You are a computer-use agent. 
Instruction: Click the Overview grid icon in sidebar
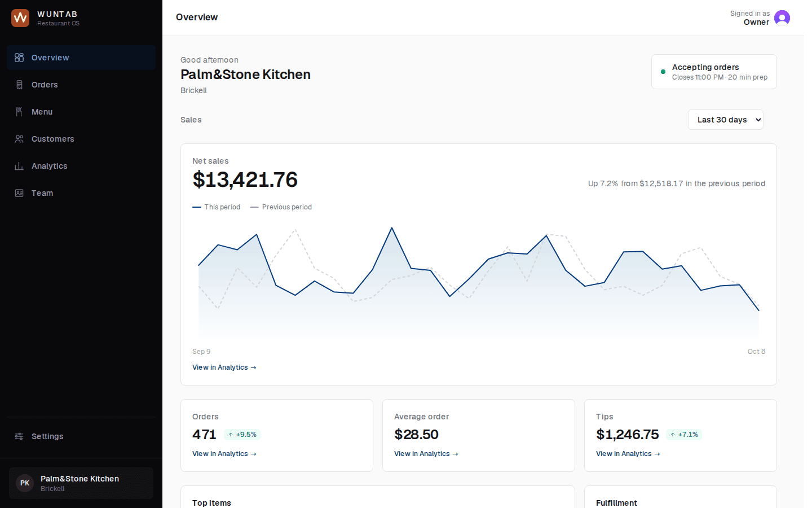pos(19,58)
